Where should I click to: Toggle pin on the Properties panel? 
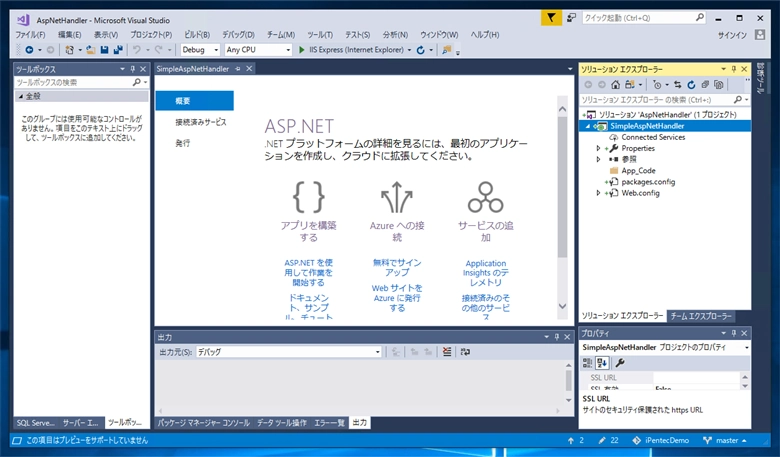pyautogui.click(x=734, y=333)
